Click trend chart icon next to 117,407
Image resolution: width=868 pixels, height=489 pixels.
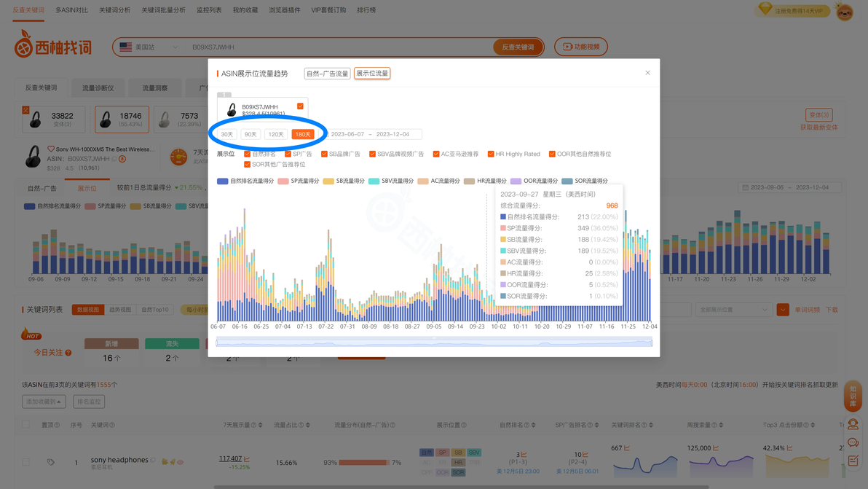coord(247,458)
